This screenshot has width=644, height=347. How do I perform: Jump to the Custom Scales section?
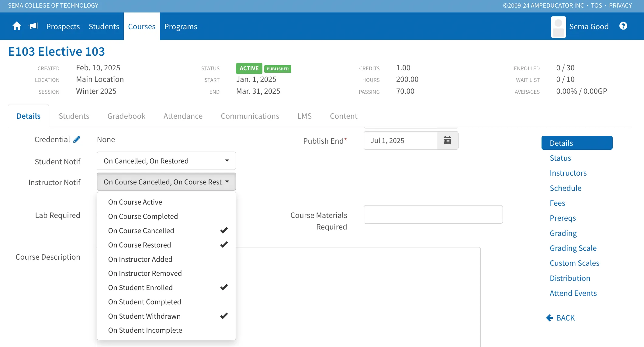pyautogui.click(x=574, y=263)
